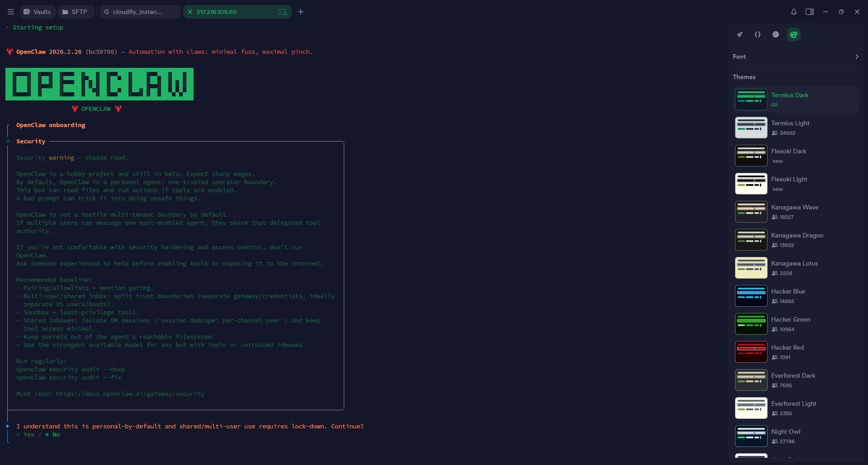
Task: Select the Hacker Blue theme
Action: 796,296
